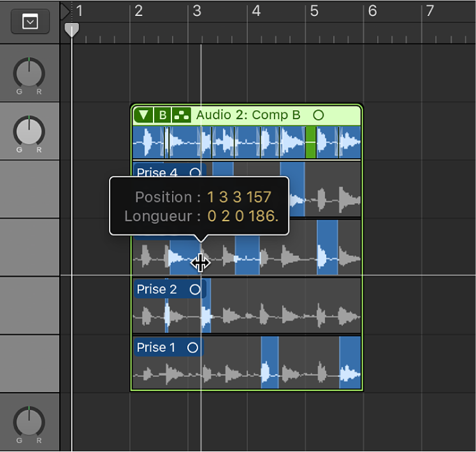Open the Comp B pop-up menu
Screen dimensions: 476x452
point(163,115)
